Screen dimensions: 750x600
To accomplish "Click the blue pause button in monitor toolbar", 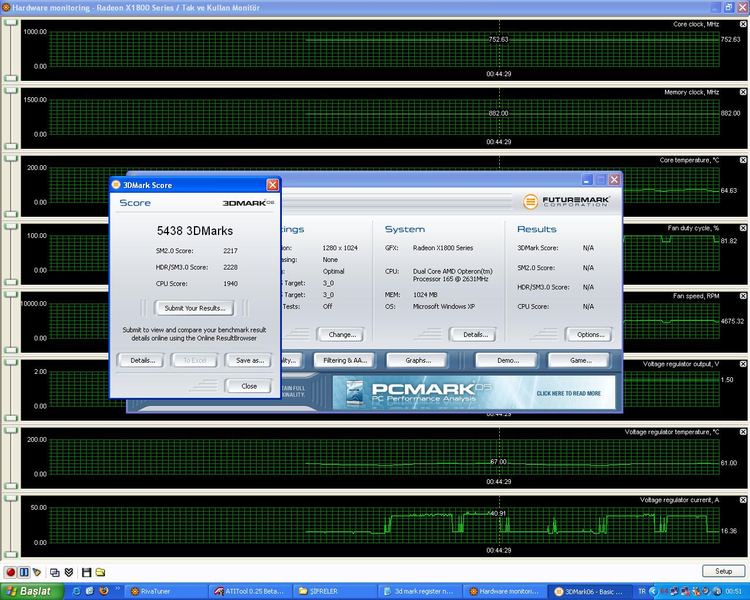I will coord(24,572).
